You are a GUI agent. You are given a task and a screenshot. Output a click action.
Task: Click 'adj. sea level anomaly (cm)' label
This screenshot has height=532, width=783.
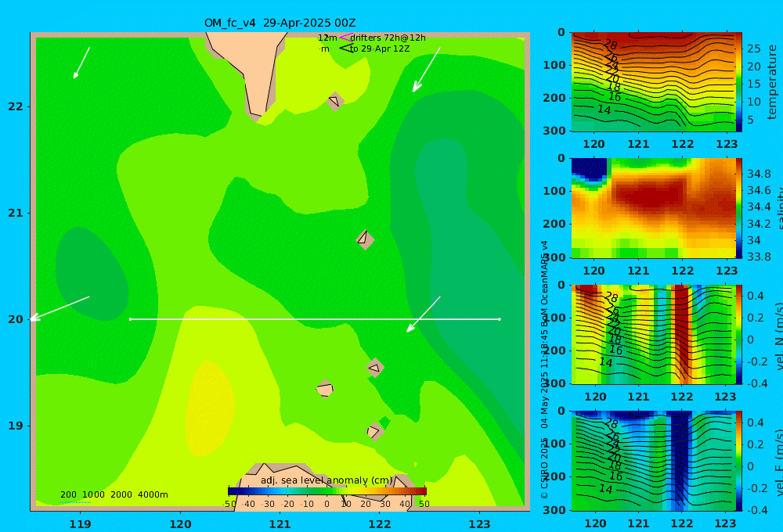[327, 480]
